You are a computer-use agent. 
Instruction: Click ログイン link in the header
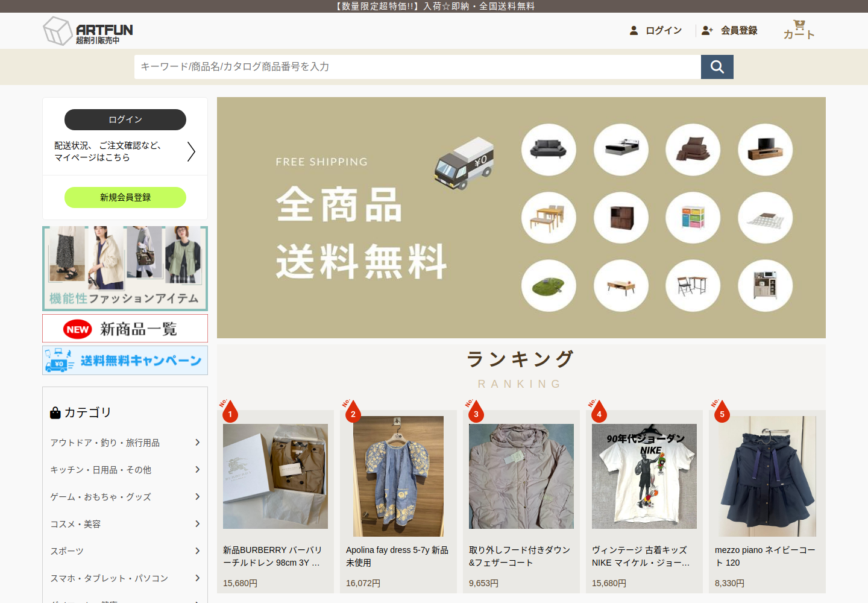coord(664,30)
